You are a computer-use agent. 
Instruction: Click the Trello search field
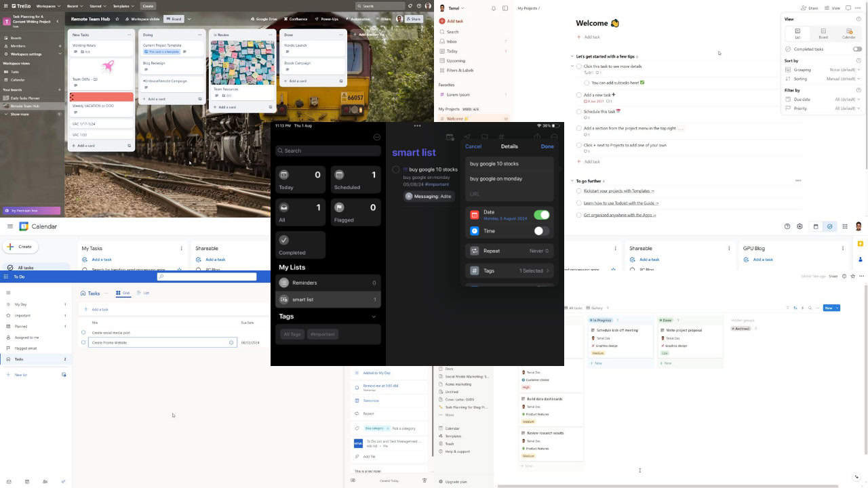point(378,6)
